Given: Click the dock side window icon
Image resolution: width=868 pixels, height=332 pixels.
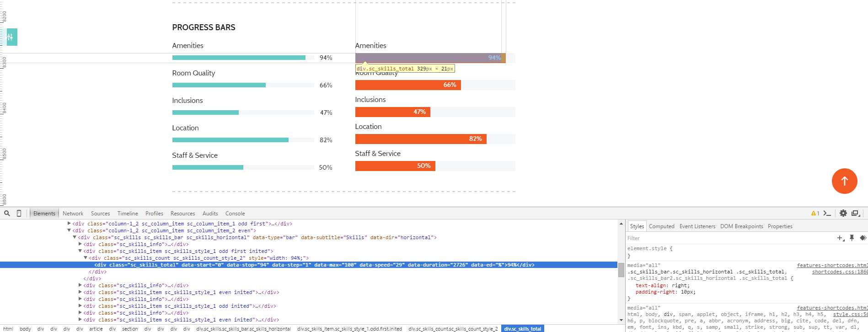Looking at the screenshot, I should pos(855,213).
